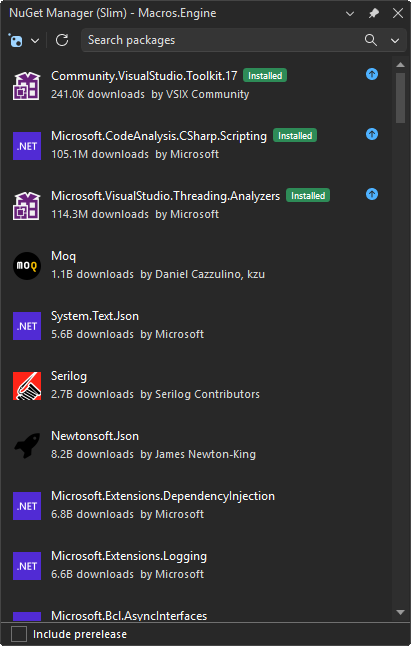The width and height of the screenshot is (411, 646).
Task: Click update arrow for Community.VisualStudio.Toolkit.17
Action: [x=372, y=74]
